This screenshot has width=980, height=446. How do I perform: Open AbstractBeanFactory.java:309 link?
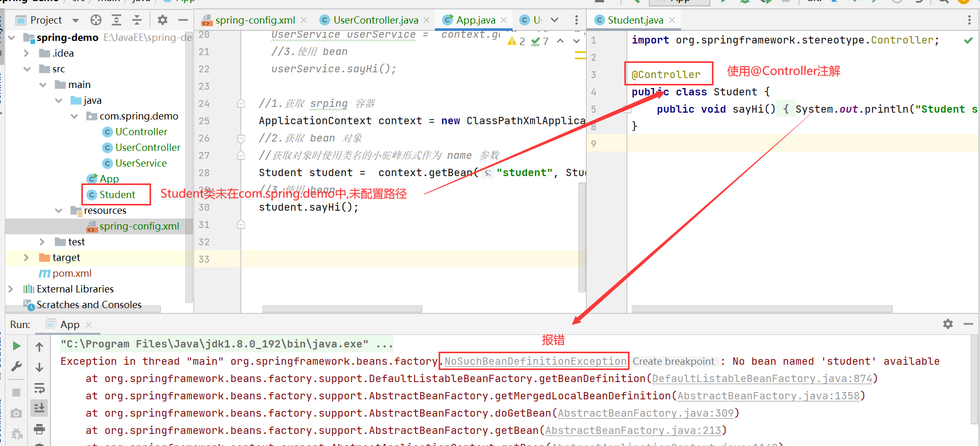coord(645,413)
